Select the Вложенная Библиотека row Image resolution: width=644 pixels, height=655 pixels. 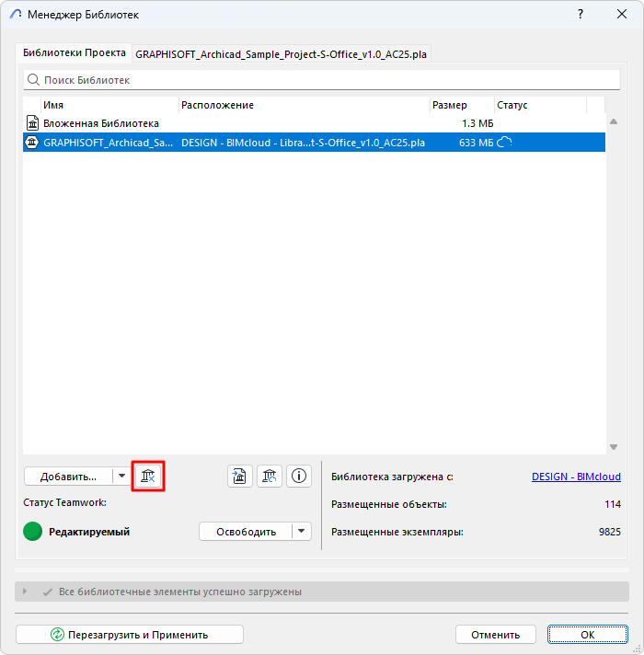[314, 123]
